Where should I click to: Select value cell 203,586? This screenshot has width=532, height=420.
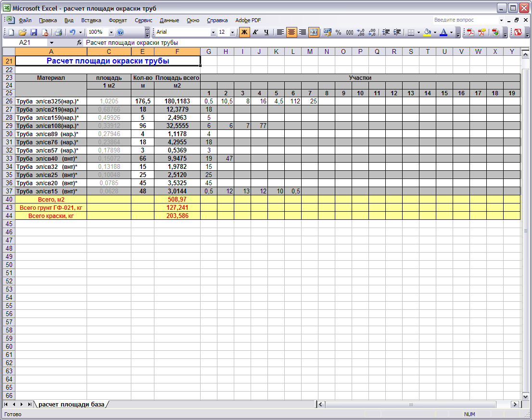coord(177,216)
